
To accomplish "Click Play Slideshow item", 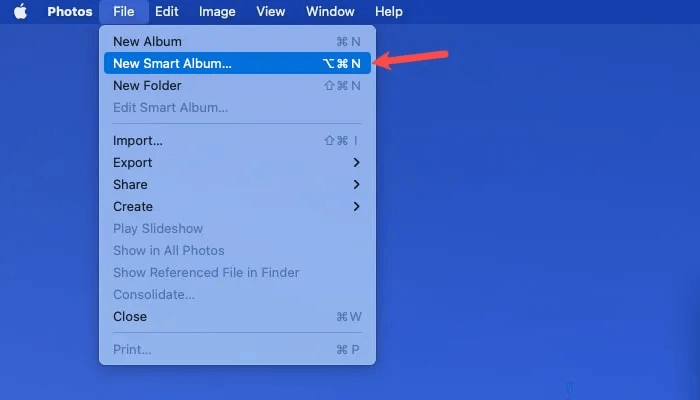I will (x=237, y=229).
